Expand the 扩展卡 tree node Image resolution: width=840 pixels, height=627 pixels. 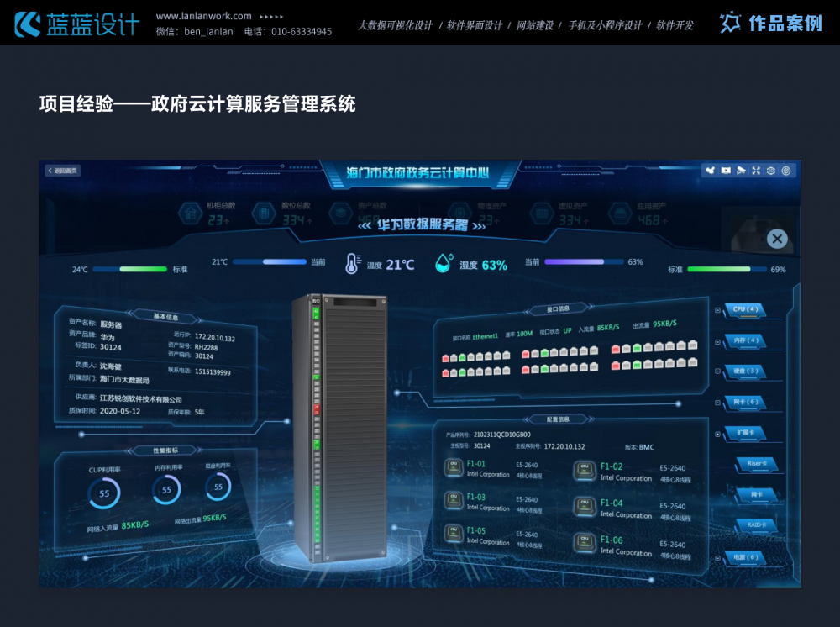(717, 433)
